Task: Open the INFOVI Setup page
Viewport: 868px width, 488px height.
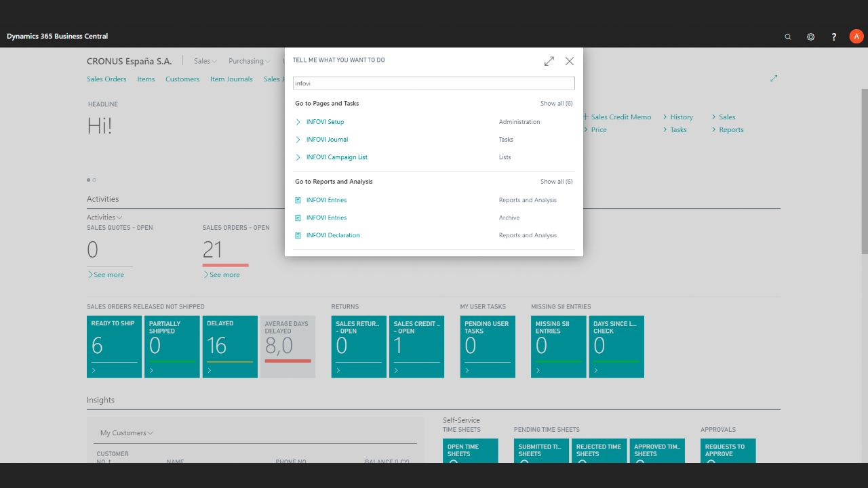Action: [x=325, y=122]
